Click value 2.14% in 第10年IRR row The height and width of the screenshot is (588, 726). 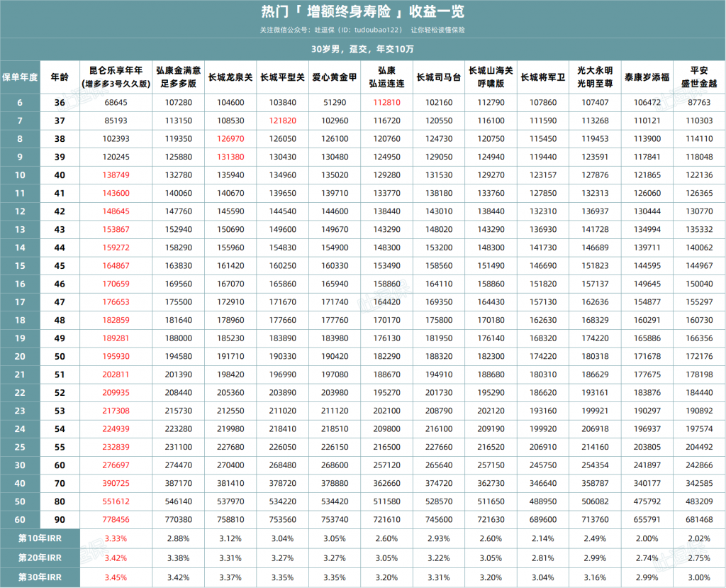click(x=543, y=538)
